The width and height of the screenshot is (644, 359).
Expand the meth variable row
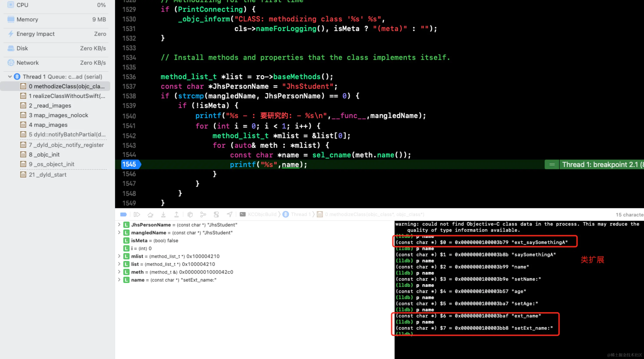(119, 272)
